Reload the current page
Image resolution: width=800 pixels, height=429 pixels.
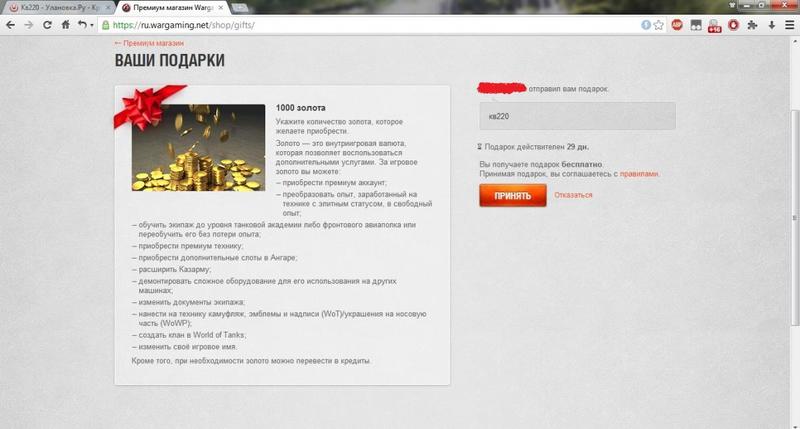47,25
